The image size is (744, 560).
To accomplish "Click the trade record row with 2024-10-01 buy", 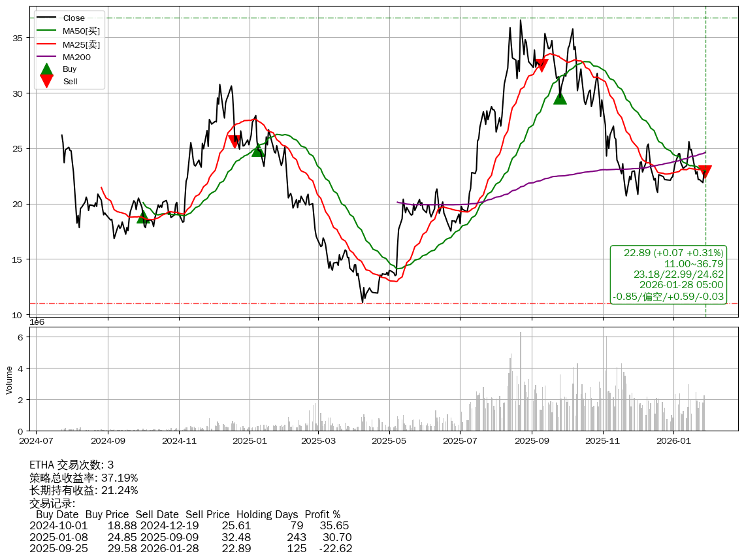I will 189,526.
